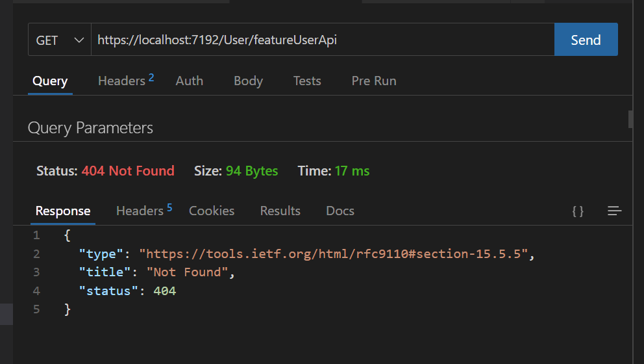
Task: Send the request with the Send button
Action: (x=586, y=40)
